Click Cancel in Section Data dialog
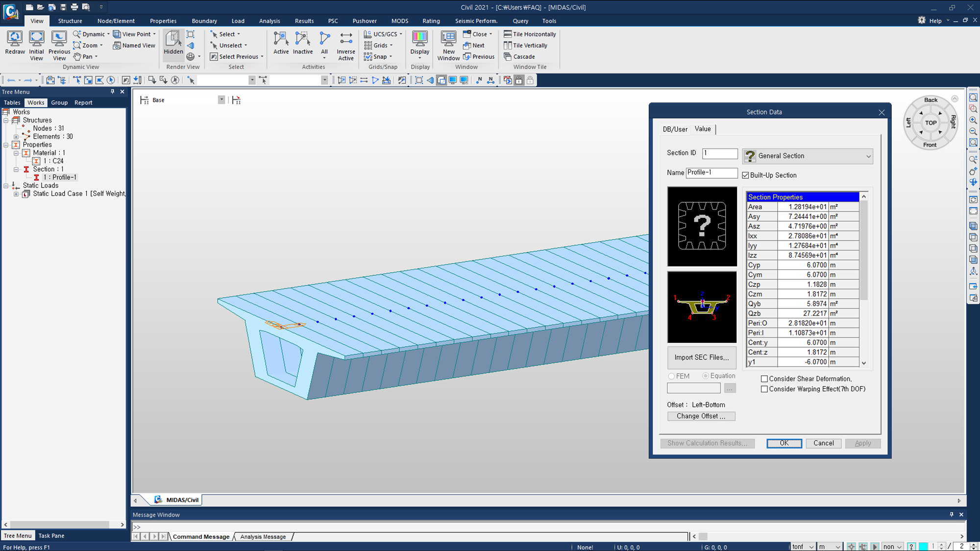 tap(823, 443)
